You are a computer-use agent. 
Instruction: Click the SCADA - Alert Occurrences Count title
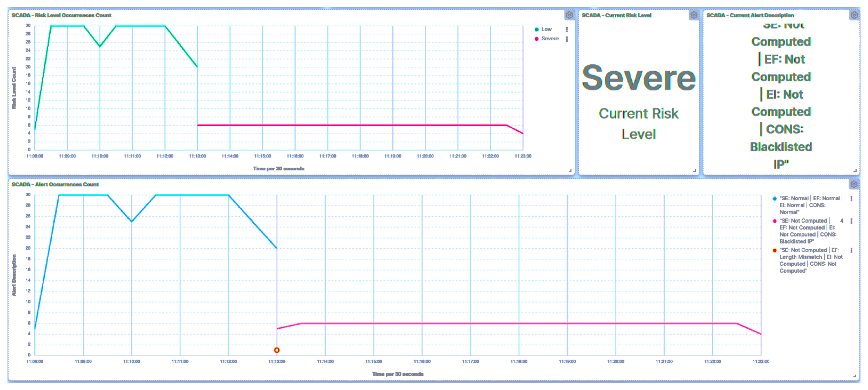click(55, 184)
